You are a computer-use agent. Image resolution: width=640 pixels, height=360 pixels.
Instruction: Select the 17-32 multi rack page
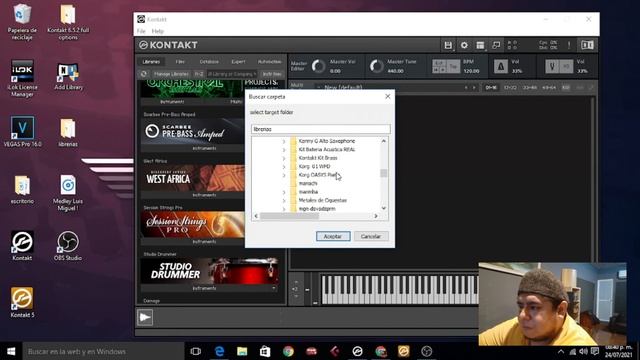(x=510, y=88)
